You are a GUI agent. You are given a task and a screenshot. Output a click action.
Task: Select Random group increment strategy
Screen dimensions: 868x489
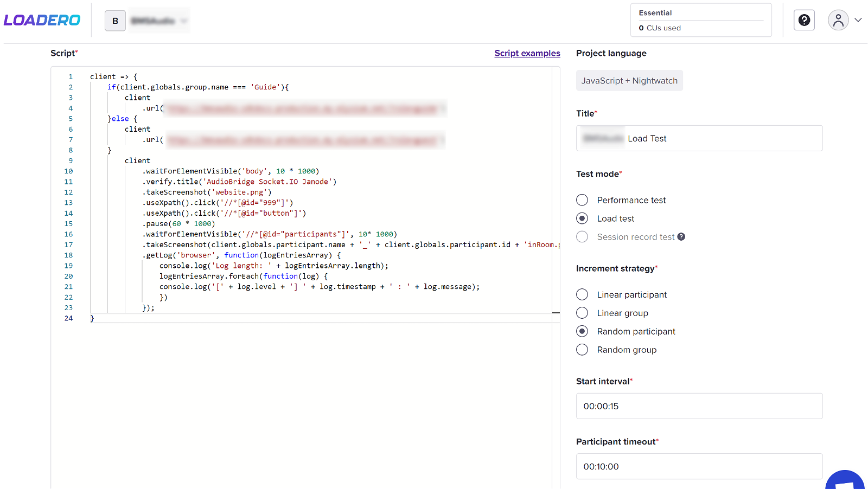(582, 350)
